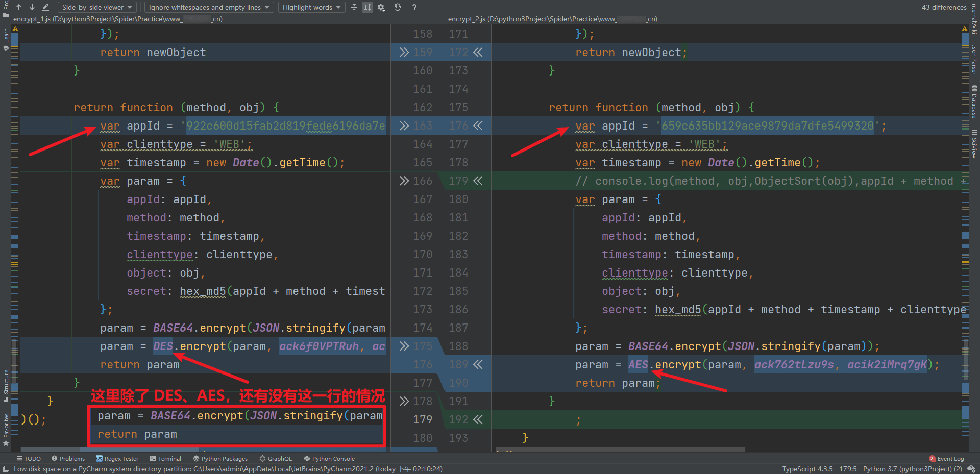Toggle the Python Packages tool window
The width and height of the screenshot is (980, 474).
point(220,459)
